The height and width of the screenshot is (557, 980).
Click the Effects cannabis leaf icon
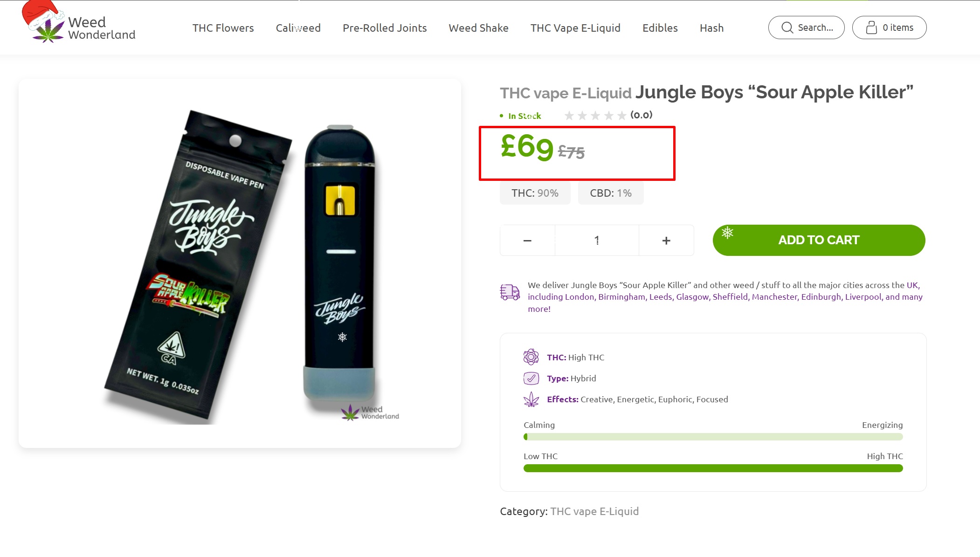[531, 399]
